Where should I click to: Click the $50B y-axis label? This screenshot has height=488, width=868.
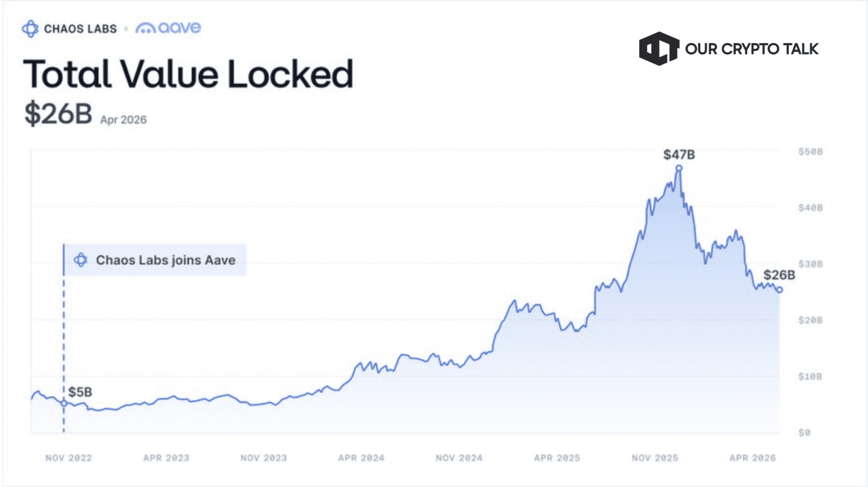point(810,152)
